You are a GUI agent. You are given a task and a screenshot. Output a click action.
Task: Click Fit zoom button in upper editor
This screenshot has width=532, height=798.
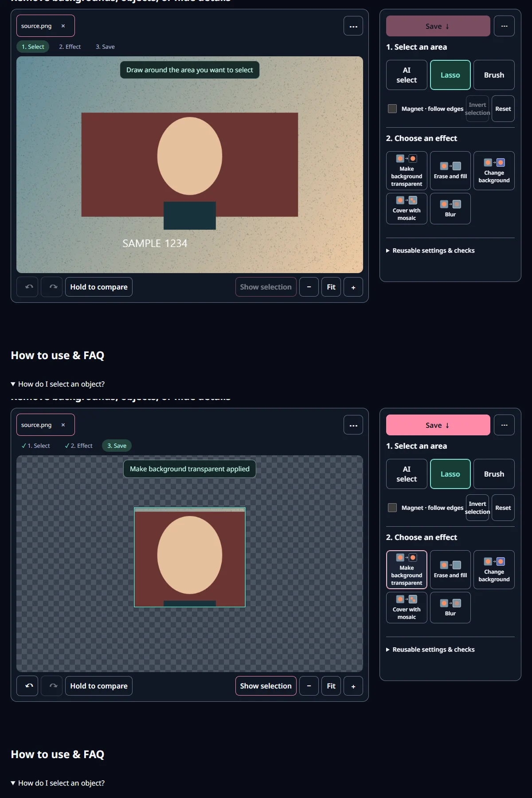point(331,287)
